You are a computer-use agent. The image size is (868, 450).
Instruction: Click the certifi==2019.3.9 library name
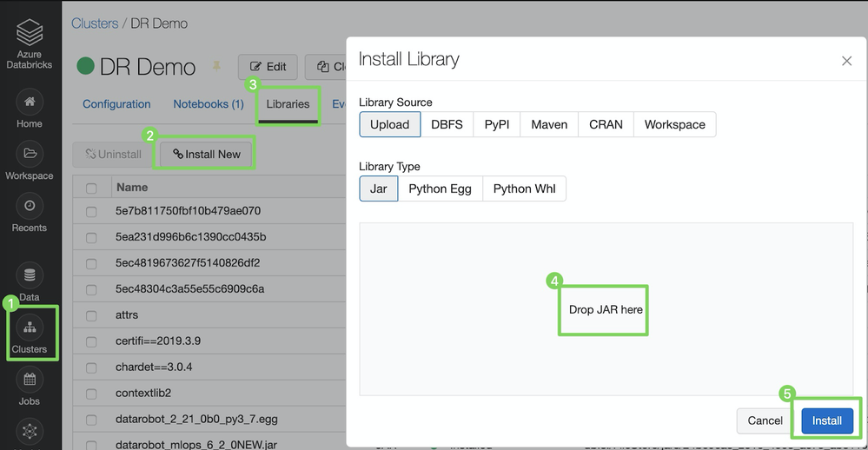click(158, 341)
